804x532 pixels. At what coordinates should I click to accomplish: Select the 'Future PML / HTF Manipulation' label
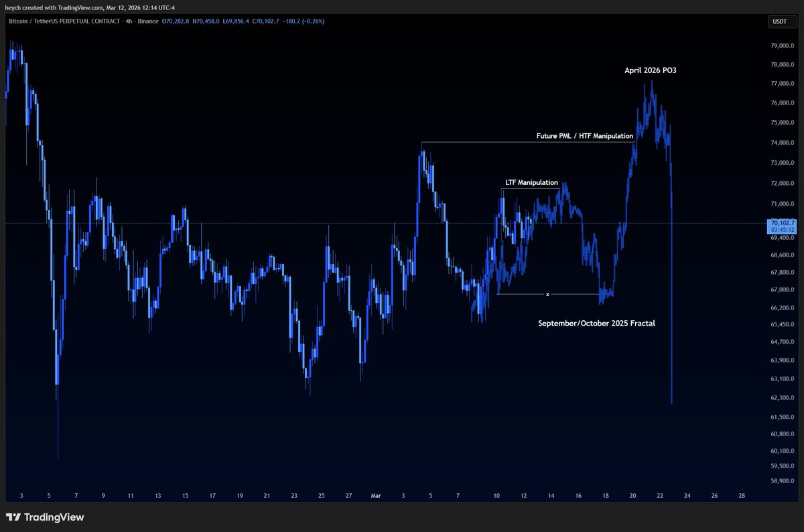tap(585, 136)
